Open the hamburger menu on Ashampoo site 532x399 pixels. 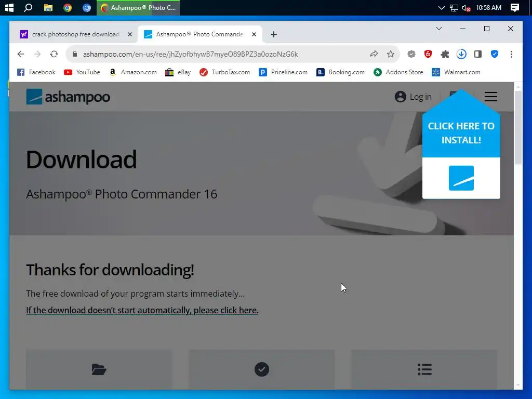point(490,97)
